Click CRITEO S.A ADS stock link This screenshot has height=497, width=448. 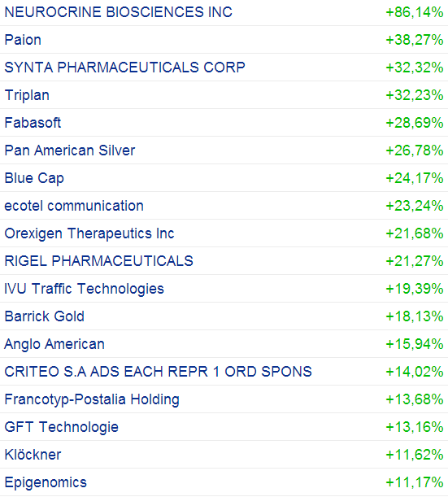click(158, 372)
